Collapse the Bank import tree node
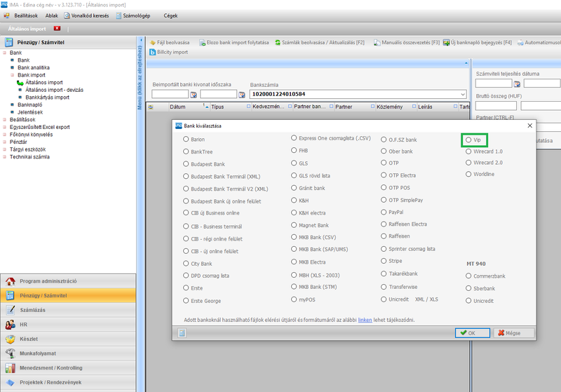This screenshot has width=561, height=392. (12, 74)
